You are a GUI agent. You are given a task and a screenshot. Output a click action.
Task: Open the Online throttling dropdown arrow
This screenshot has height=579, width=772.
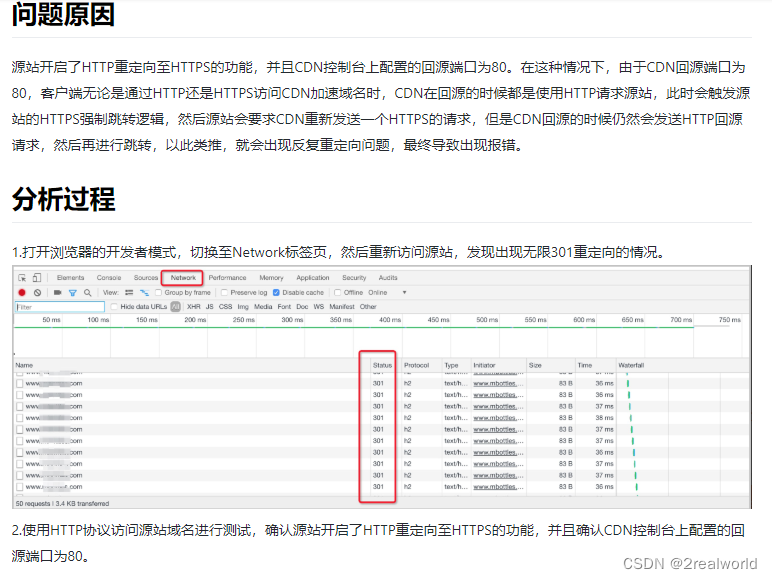(x=404, y=292)
